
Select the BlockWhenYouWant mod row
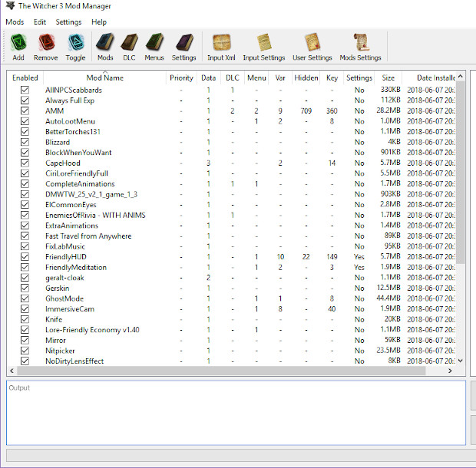(231, 152)
